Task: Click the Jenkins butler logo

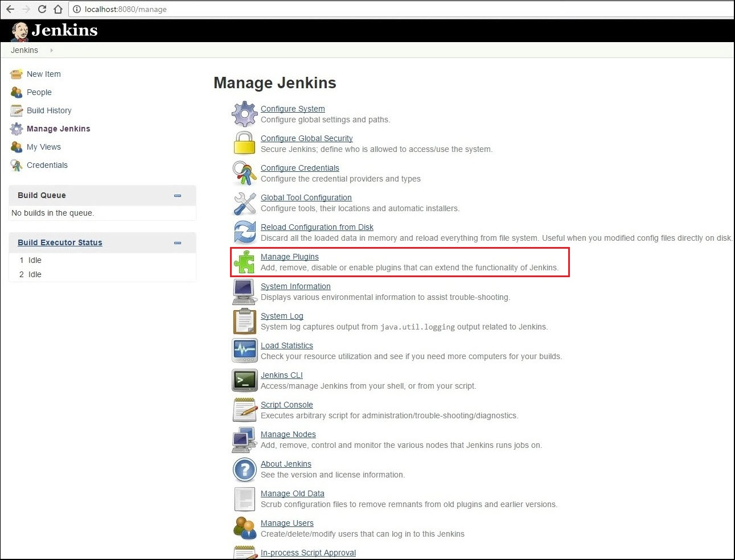Action: coord(20,31)
